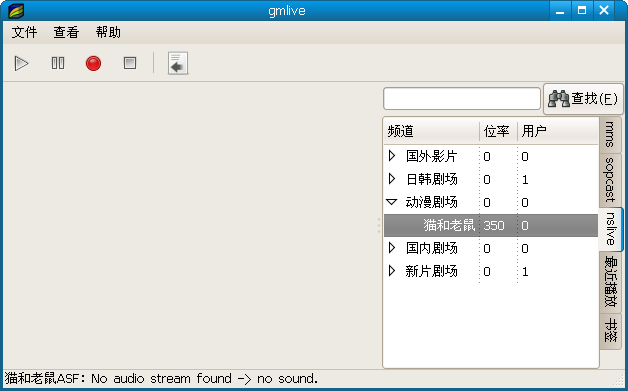Pause the stream with Pause button
Viewport: 628px width, 391px height.
pyautogui.click(x=58, y=63)
